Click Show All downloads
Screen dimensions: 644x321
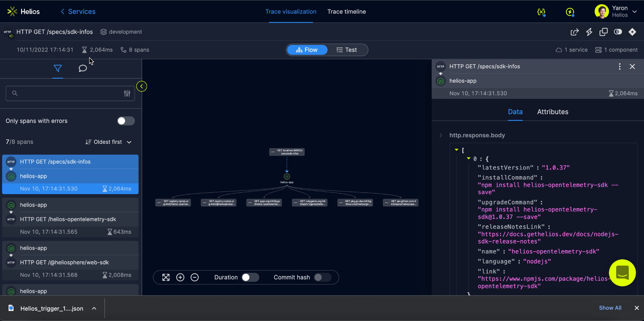(x=610, y=308)
